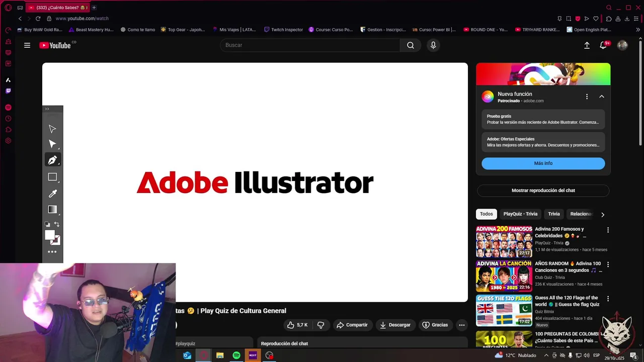This screenshot has width=644, height=362.
Task: Open Spotify from the taskbar
Action: click(x=236, y=355)
